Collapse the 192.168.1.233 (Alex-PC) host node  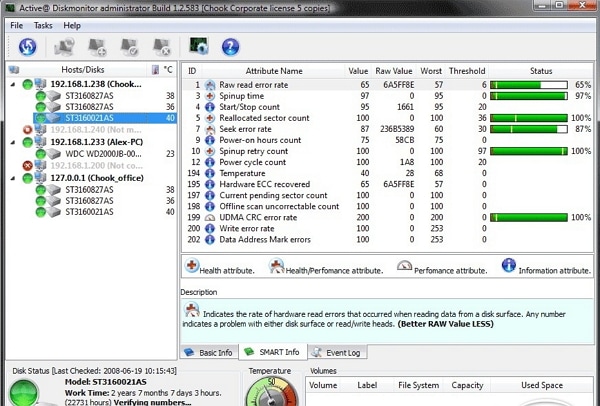click(13, 142)
